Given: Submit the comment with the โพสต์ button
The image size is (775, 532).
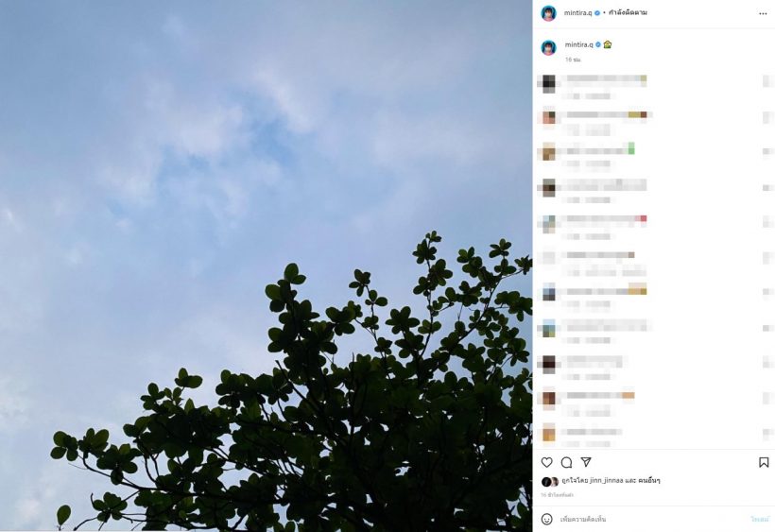Looking at the screenshot, I should click(760, 519).
